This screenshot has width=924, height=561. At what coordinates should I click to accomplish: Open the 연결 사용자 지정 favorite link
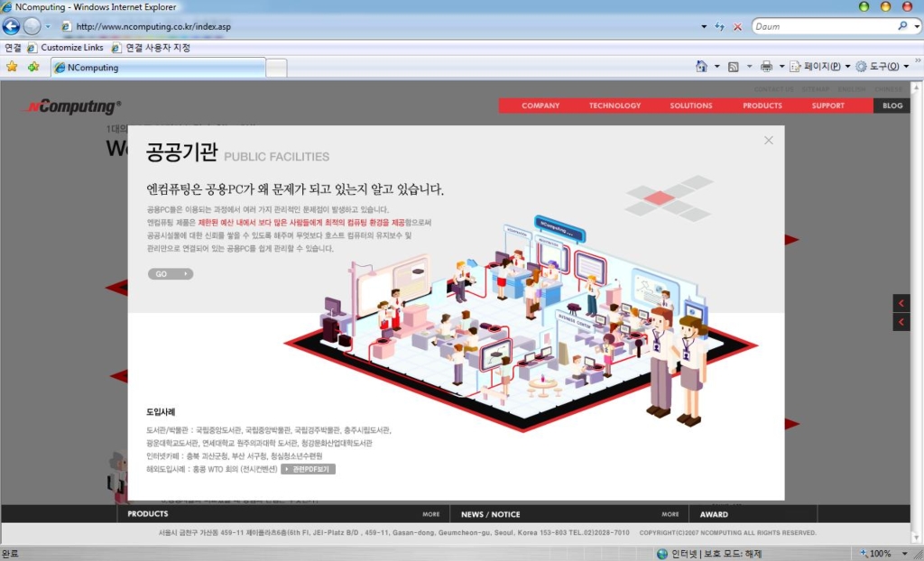pyautogui.click(x=151, y=48)
